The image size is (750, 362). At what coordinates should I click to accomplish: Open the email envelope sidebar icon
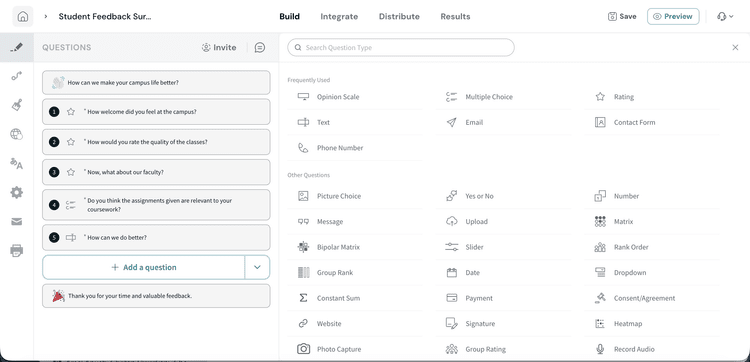click(17, 221)
